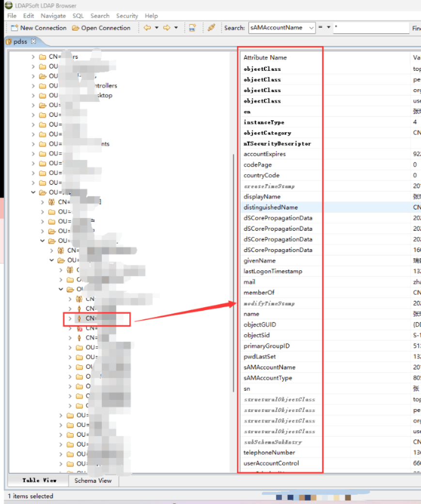
Task: Click the folder icon of the Domain Controllers entry
Action: tap(43, 86)
